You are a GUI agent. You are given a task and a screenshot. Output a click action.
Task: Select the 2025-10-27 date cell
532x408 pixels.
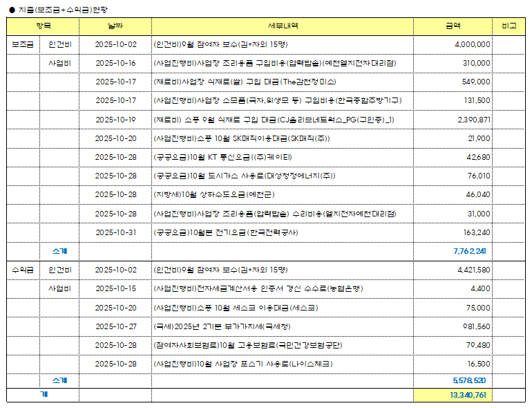point(115,326)
